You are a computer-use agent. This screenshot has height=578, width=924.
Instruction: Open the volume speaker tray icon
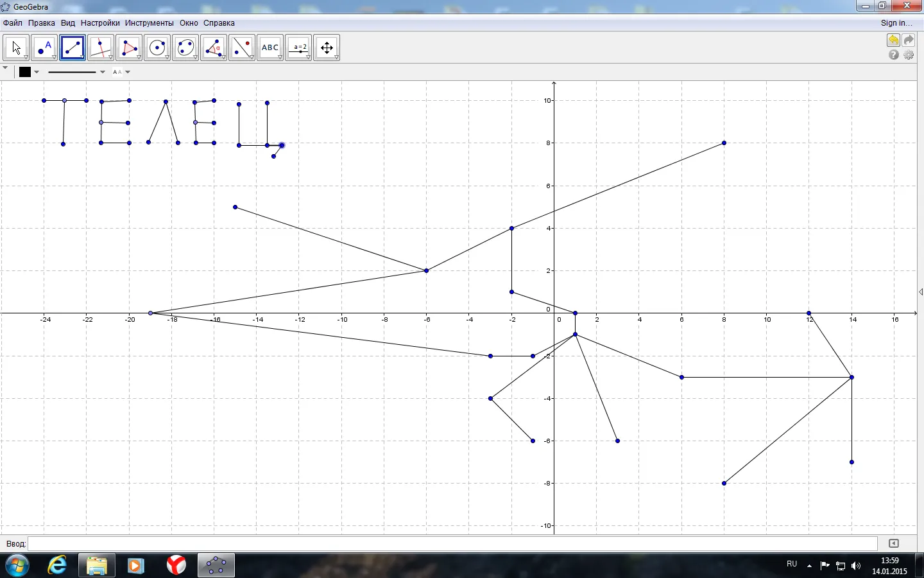(856, 566)
